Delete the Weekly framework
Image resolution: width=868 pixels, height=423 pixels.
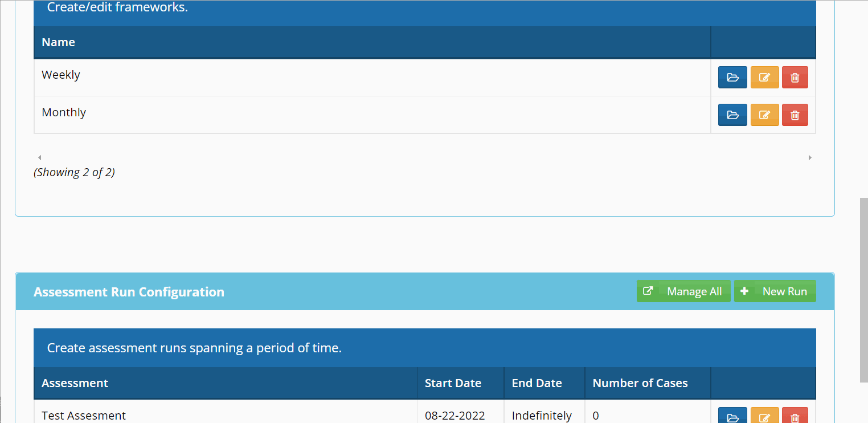click(x=795, y=77)
